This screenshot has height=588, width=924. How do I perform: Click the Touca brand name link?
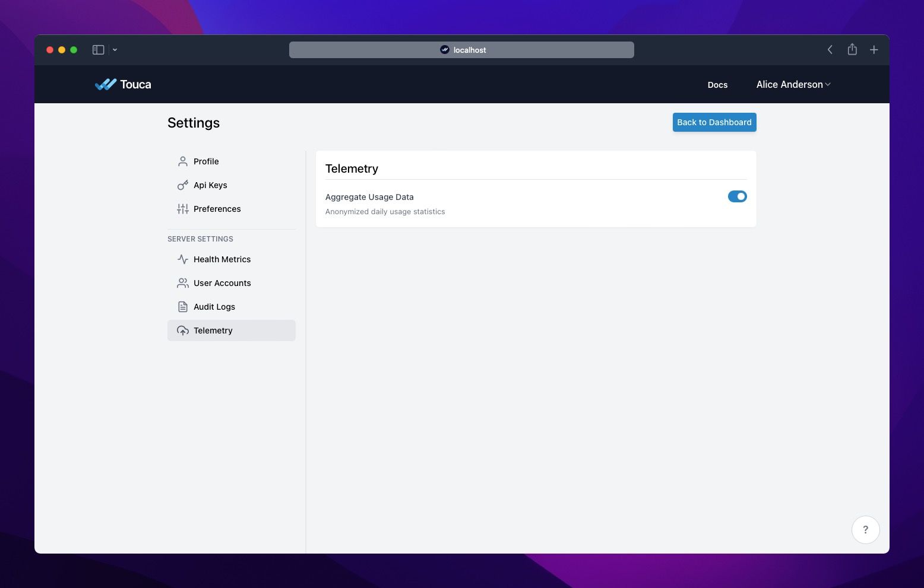point(135,84)
